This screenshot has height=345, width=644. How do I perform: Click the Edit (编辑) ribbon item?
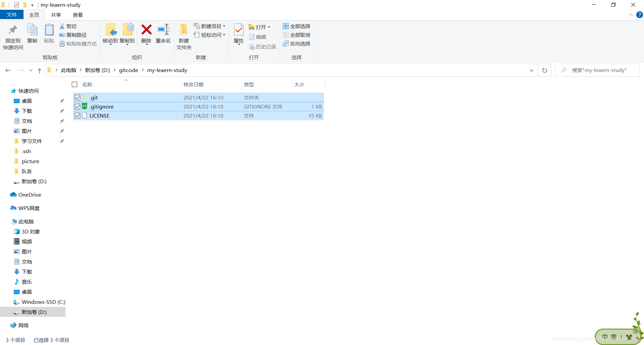(x=258, y=37)
